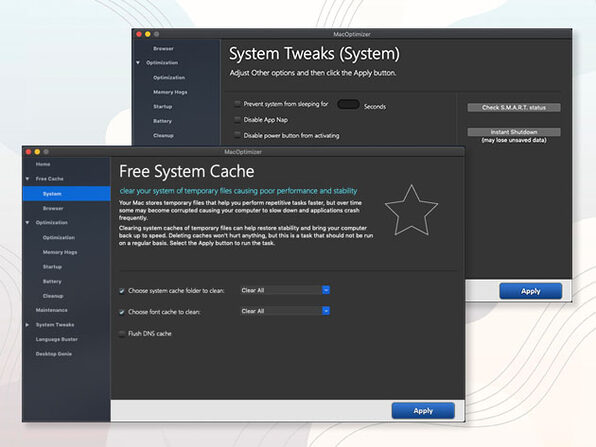Click the Instant Shutdown button
596x447 pixels.
click(x=514, y=132)
